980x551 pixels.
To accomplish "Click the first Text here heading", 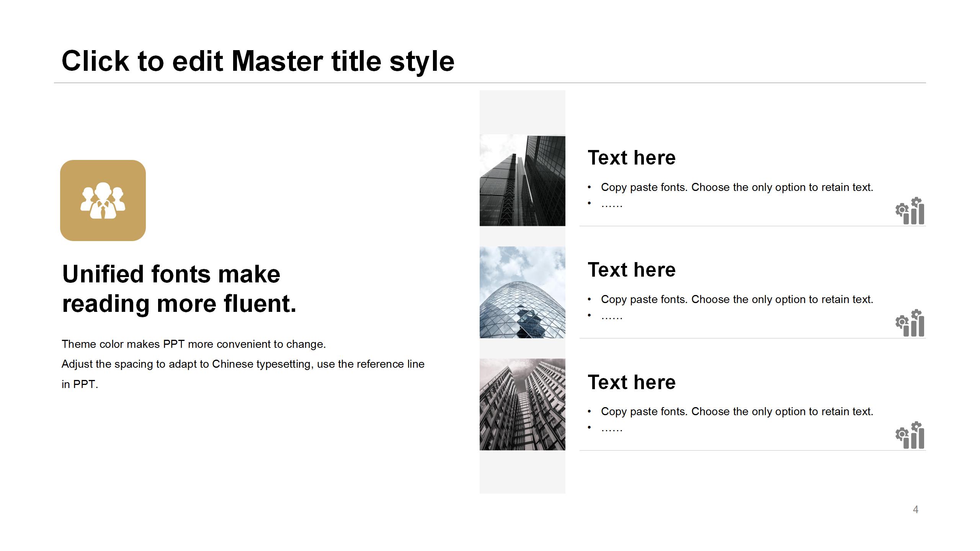I will pos(632,158).
